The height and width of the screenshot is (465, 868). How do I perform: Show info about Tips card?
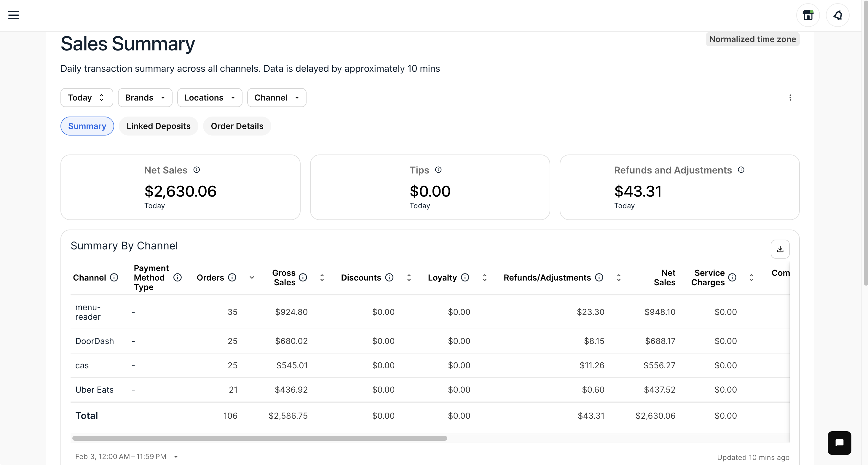click(x=438, y=170)
